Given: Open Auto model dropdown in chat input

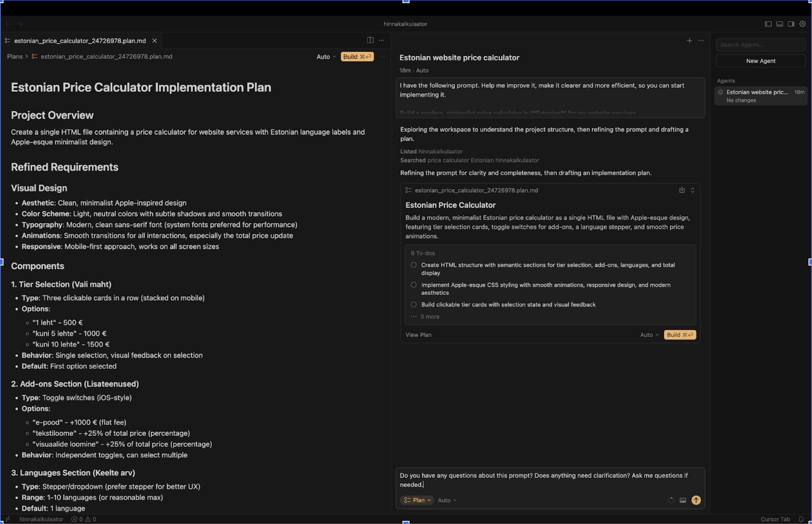Looking at the screenshot, I should [447, 500].
